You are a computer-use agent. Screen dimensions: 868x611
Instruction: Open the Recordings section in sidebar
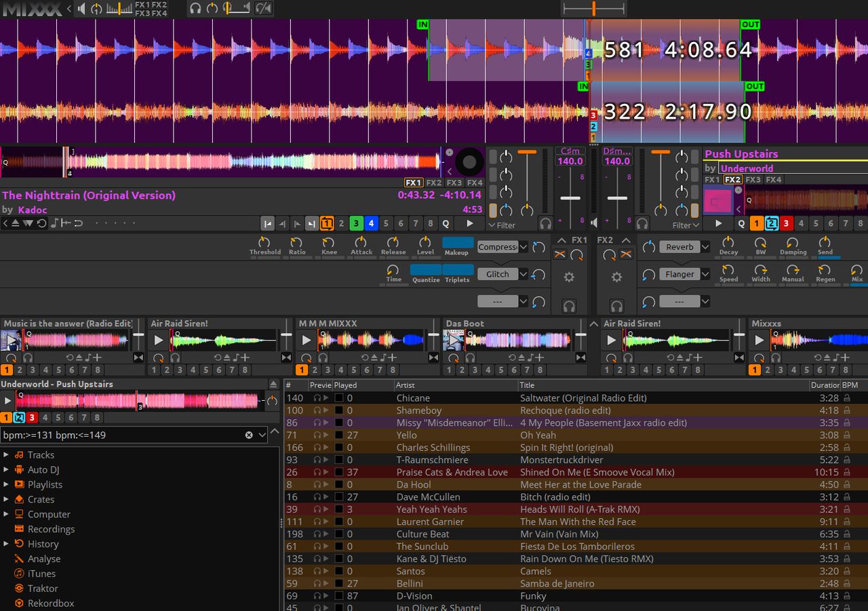tap(51, 529)
